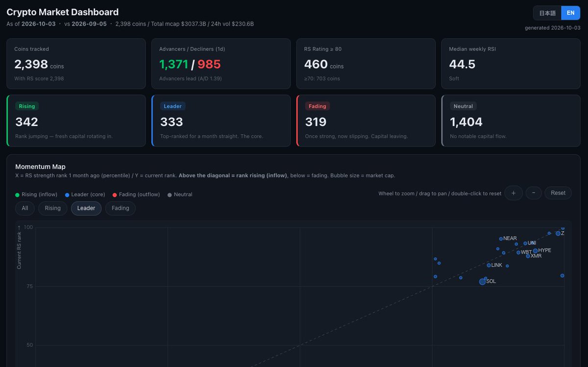Select the EN language option
The width and height of the screenshot is (588, 367).
point(570,13)
